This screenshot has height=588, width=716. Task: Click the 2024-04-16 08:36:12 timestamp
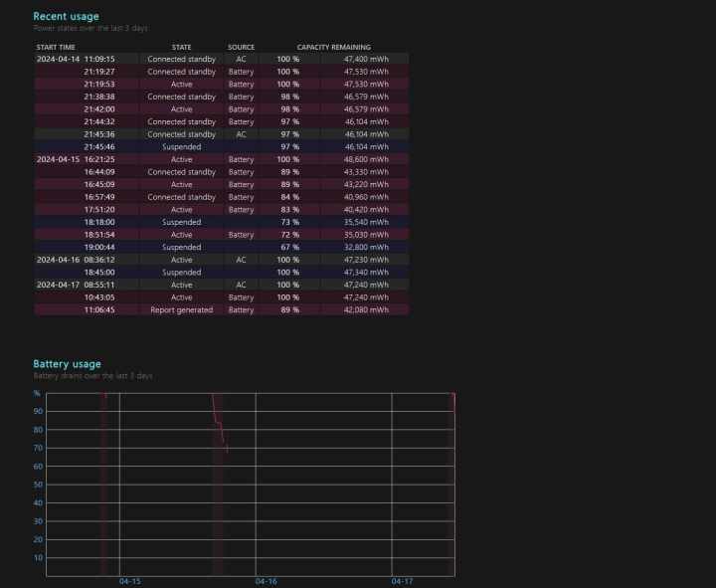click(77, 260)
